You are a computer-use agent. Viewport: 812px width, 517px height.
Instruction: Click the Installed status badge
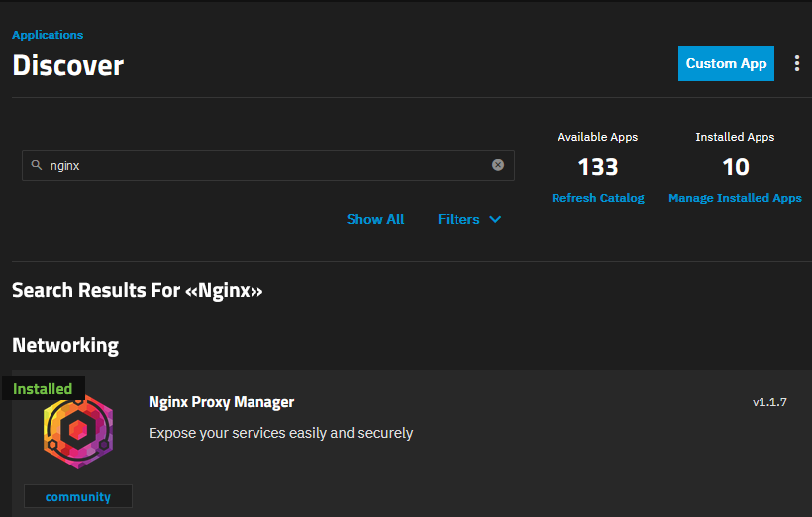[43, 388]
